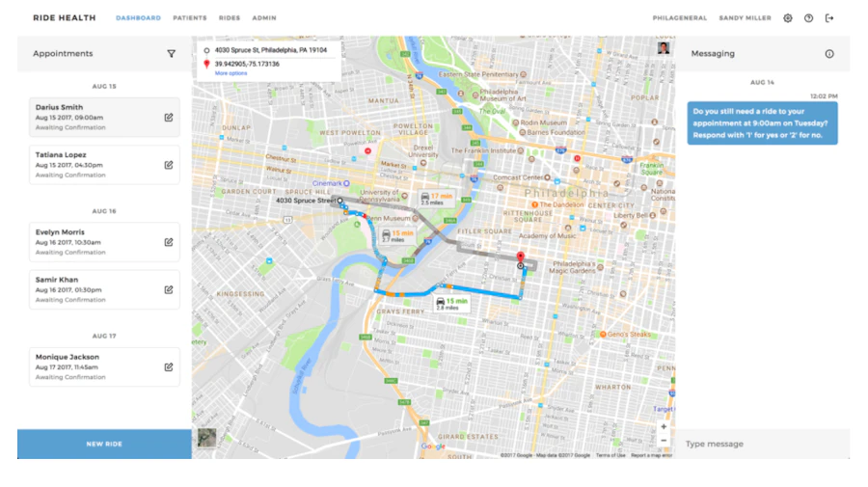The width and height of the screenshot is (868, 487).
Task: Edit Tatiana Lopez's appointment
Action: 168,165
